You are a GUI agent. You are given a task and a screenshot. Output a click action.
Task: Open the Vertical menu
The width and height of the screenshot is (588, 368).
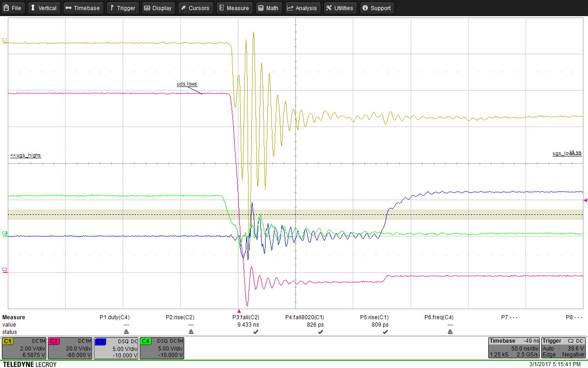pyautogui.click(x=44, y=8)
